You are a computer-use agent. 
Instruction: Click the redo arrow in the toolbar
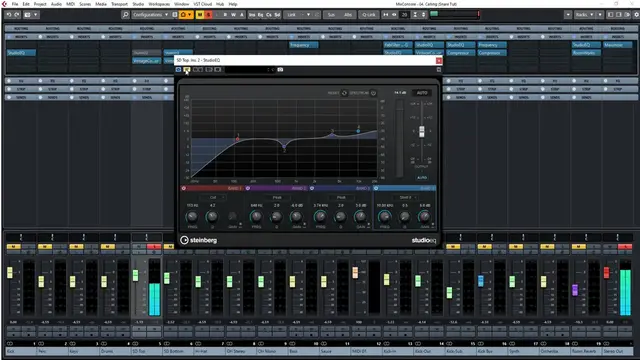tap(17, 15)
